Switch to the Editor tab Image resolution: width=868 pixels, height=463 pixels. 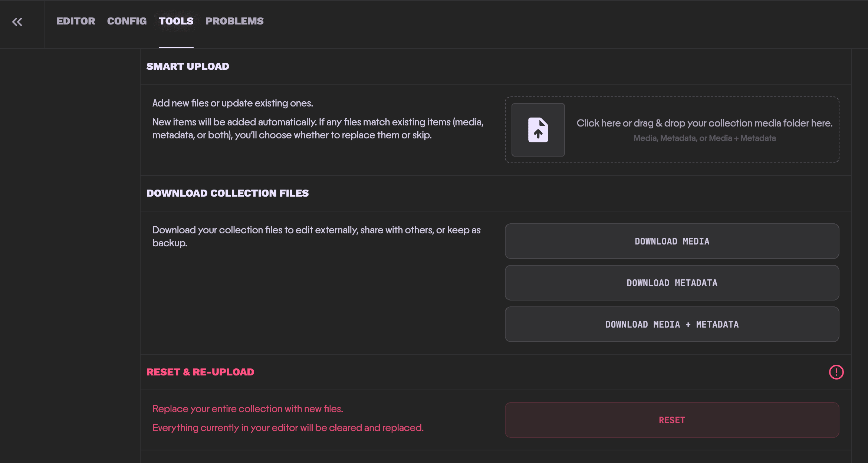point(76,21)
